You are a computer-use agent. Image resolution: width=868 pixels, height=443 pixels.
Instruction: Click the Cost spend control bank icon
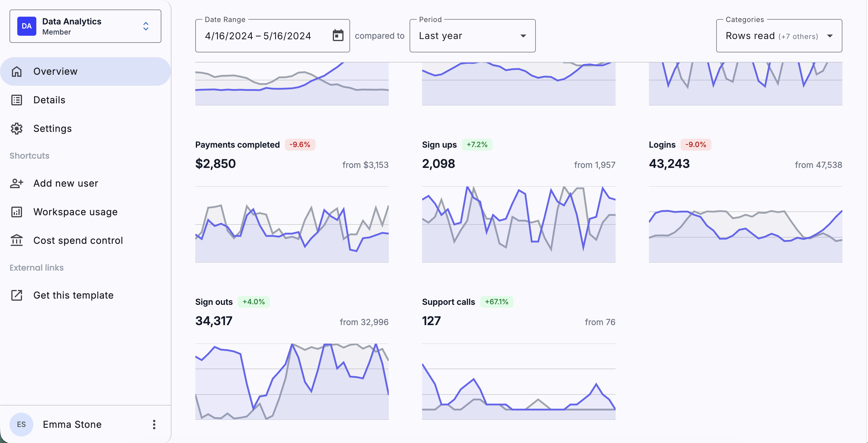click(x=16, y=241)
